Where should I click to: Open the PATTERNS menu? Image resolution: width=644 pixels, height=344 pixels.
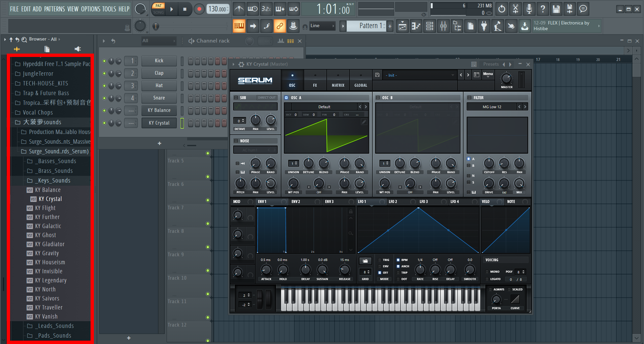[x=54, y=9]
